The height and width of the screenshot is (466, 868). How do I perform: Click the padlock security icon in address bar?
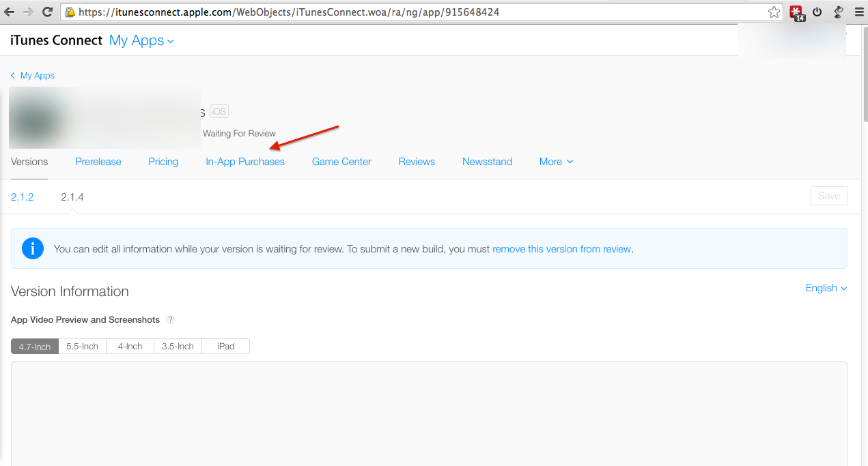click(70, 12)
